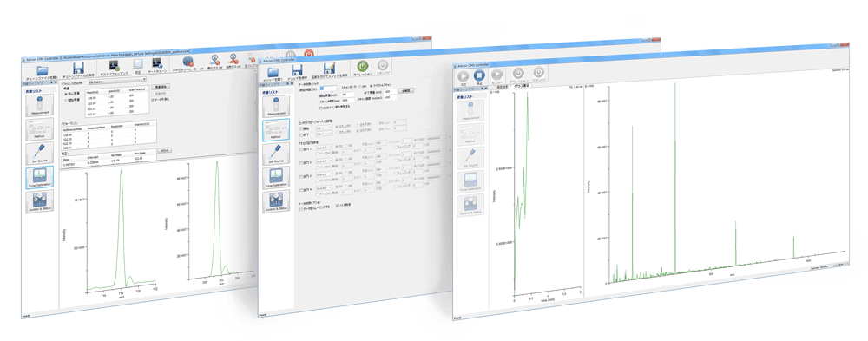
Task: Toggle first gas valve icon, left window
Action: tap(214, 60)
